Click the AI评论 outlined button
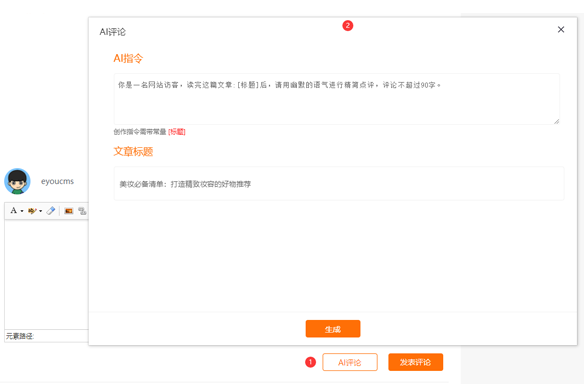The height and width of the screenshot is (384, 584). pyautogui.click(x=350, y=362)
